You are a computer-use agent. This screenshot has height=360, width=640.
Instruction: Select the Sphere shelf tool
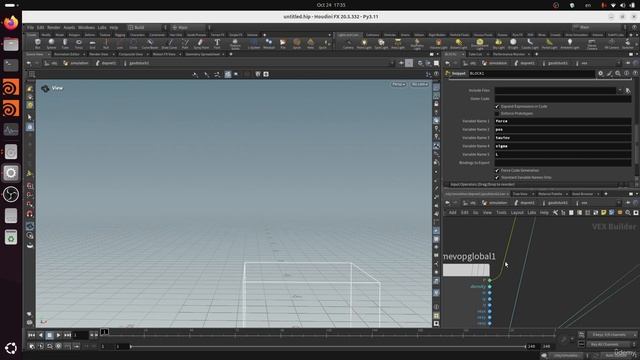click(x=51, y=43)
